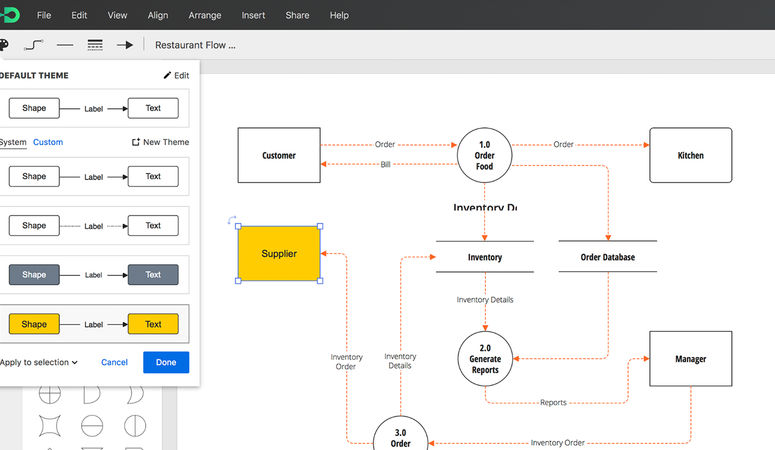Open the File menu
The width and height of the screenshot is (775, 450).
44,15
